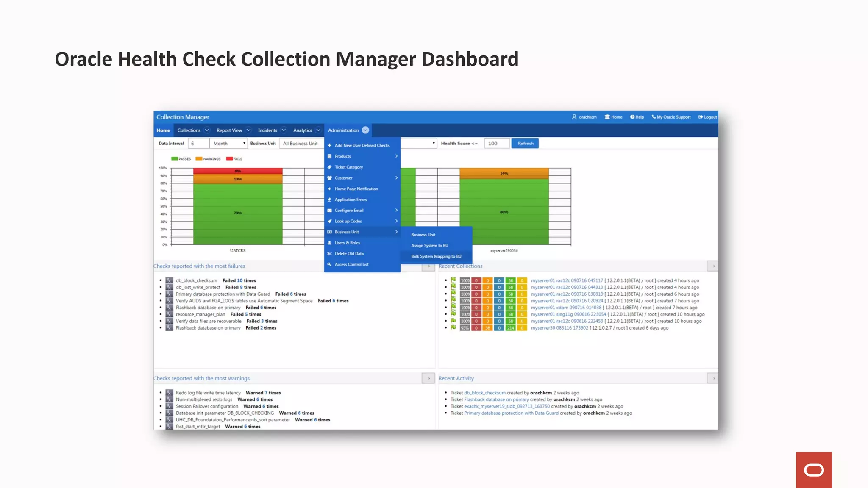Expand Recent Collections panel arrow
This screenshot has height=488, width=868.
point(713,266)
